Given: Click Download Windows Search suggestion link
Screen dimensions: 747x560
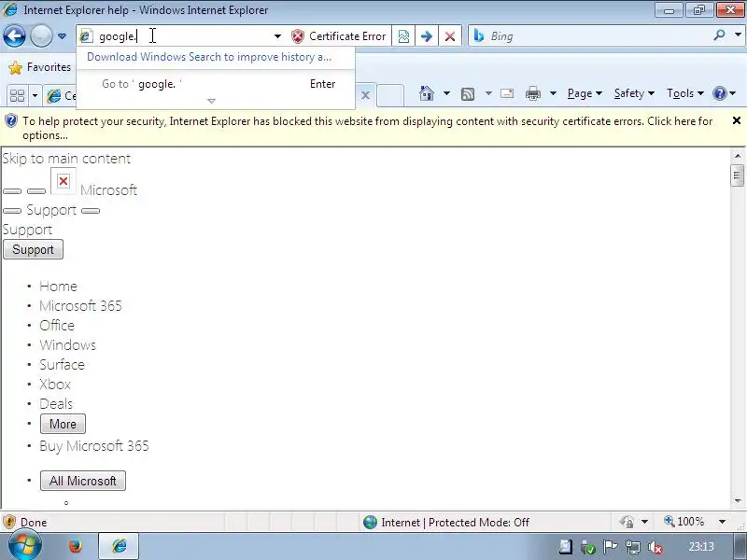Looking at the screenshot, I should click(208, 57).
